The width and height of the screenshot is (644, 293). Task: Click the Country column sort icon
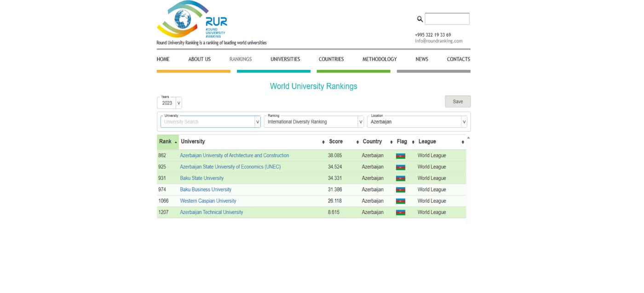tap(391, 142)
